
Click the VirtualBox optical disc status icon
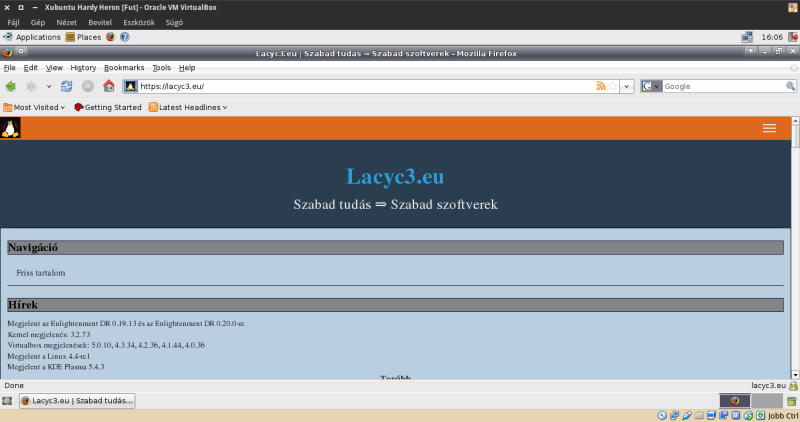[662, 415]
